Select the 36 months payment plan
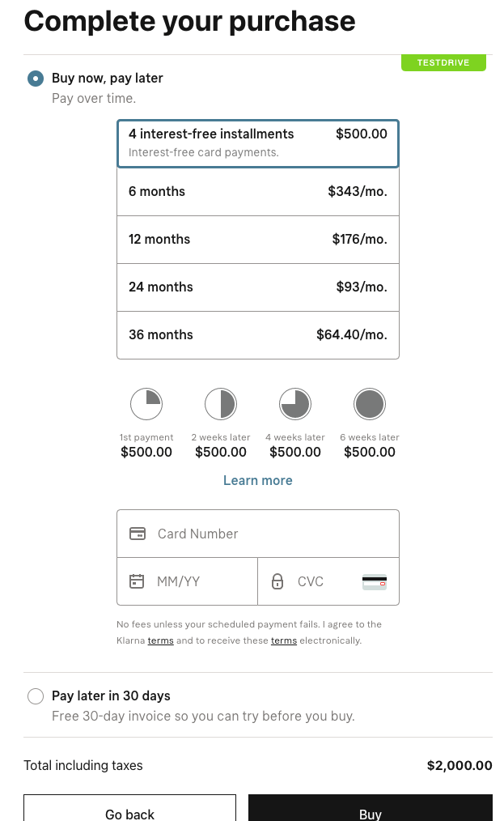504x821 pixels. (x=257, y=335)
